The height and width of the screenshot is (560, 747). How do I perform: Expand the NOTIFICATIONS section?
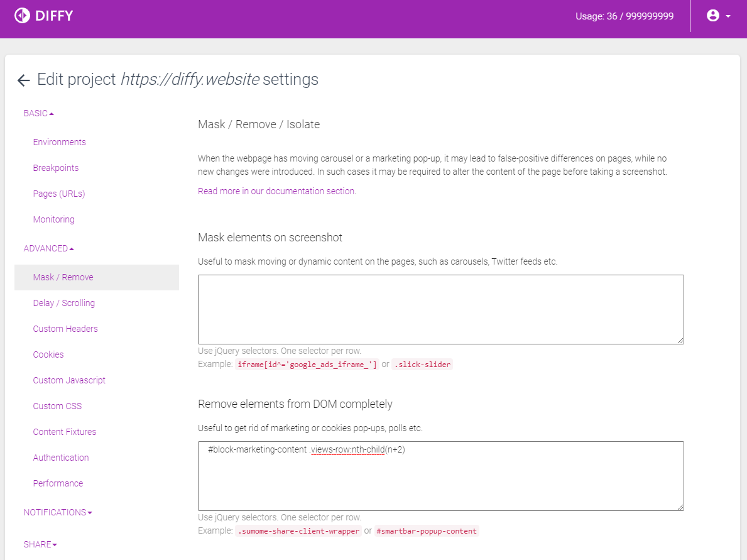tap(58, 513)
